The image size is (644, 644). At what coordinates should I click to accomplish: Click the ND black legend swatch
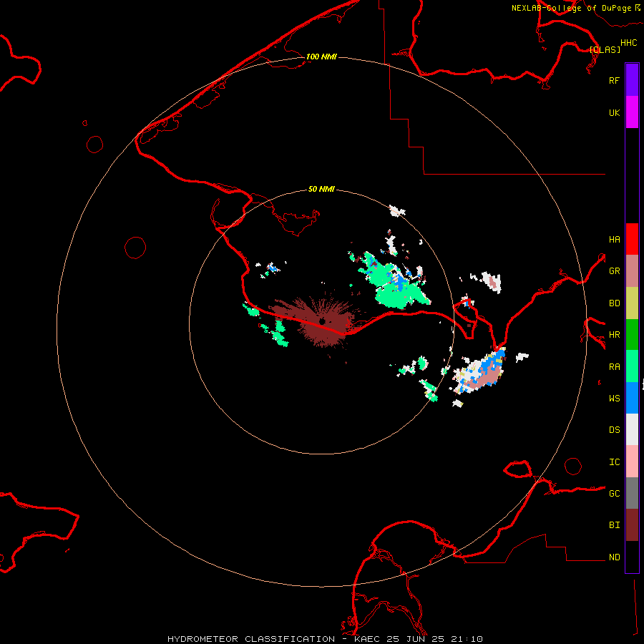coord(632,557)
